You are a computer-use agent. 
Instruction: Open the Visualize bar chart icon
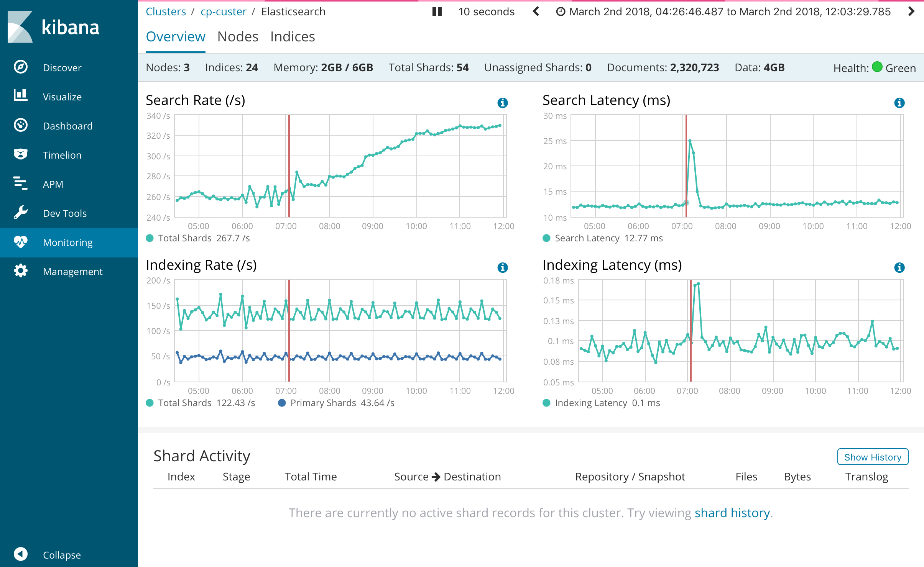pyautogui.click(x=21, y=96)
